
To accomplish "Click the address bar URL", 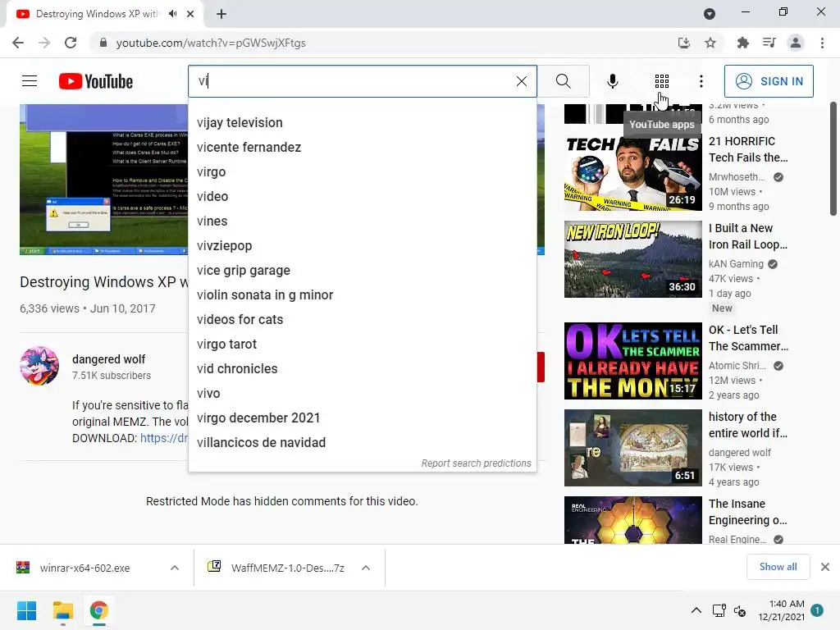I will pos(211,43).
